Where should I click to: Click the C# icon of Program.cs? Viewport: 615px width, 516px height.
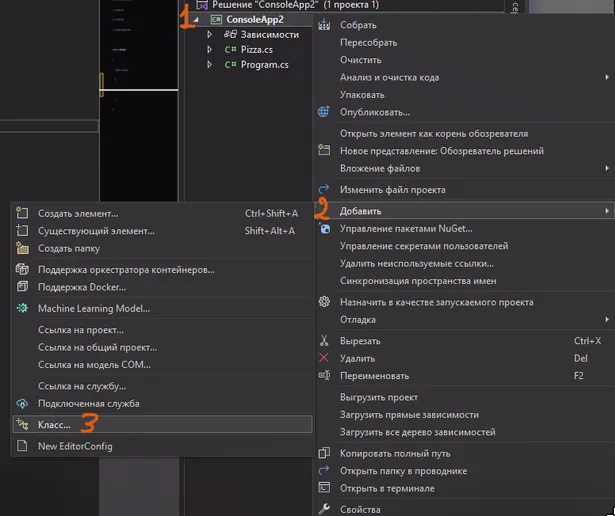coord(230,64)
